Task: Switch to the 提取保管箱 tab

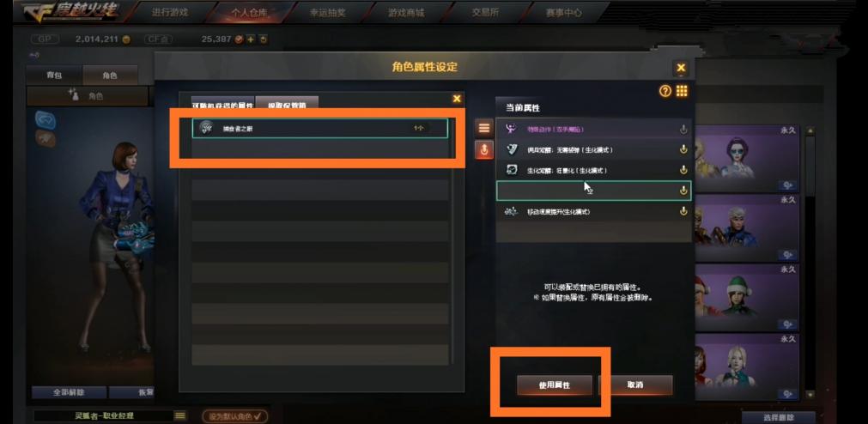Action: [x=287, y=104]
